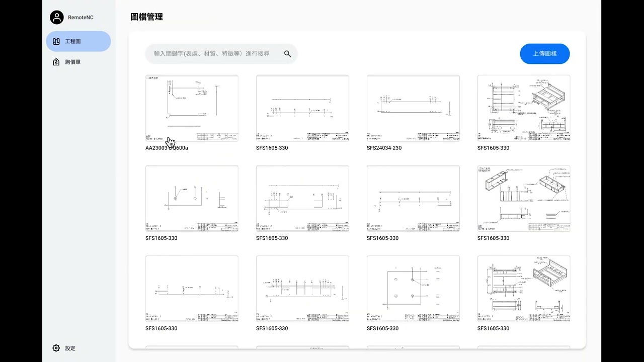
Task: Open 設定 settings with the gear icon
Action: (x=64, y=348)
